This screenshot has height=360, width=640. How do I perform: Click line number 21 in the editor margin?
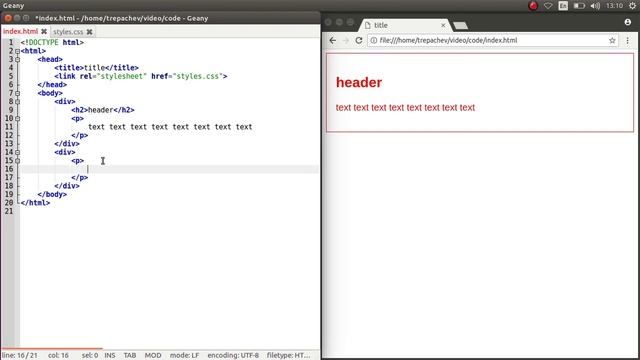pyautogui.click(x=9, y=211)
